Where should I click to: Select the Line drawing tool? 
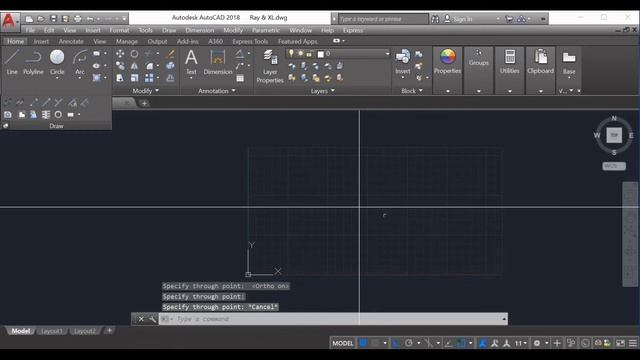click(x=12, y=62)
